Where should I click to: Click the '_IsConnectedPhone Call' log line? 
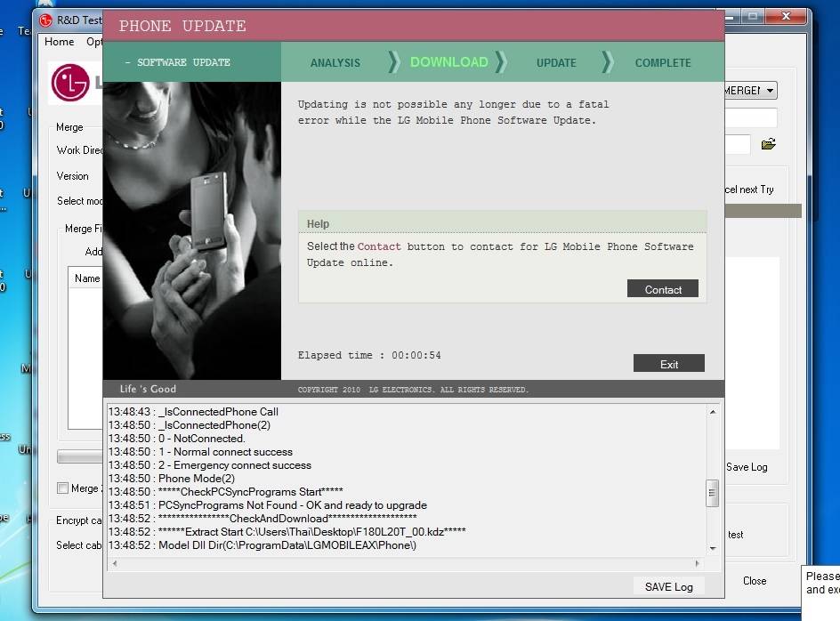coord(193,412)
